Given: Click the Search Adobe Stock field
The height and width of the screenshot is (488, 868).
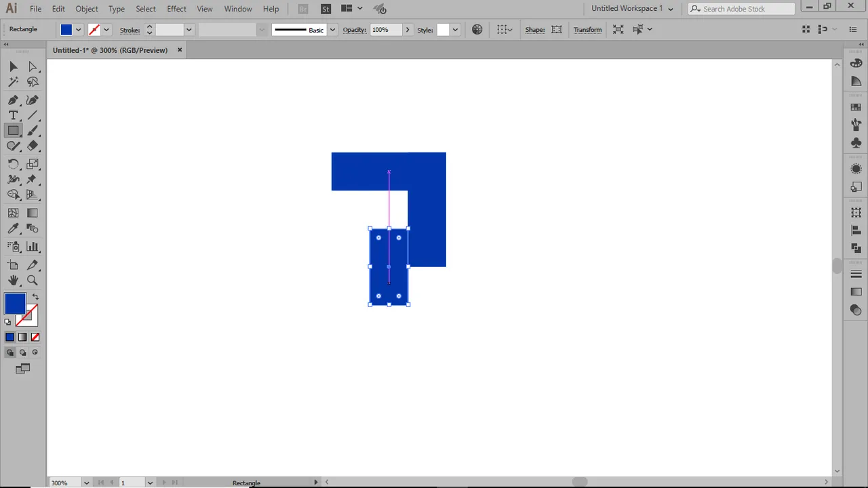Looking at the screenshot, I should click(741, 9).
